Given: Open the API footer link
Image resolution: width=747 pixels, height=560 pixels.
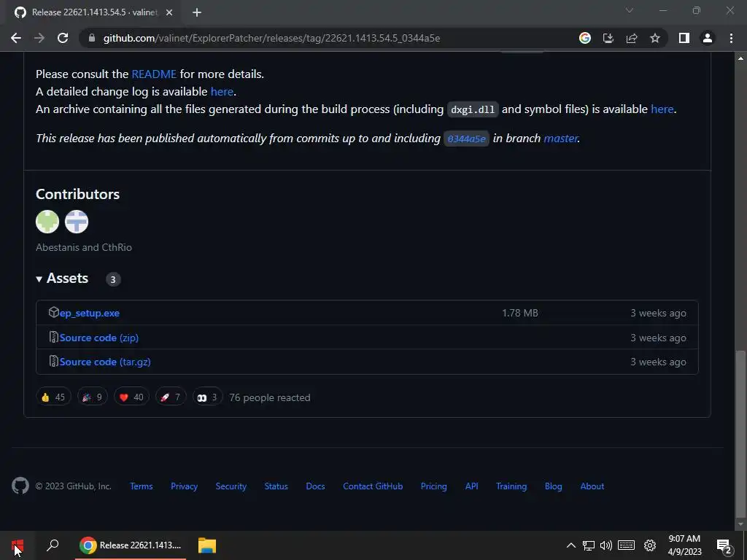Looking at the screenshot, I should (x=472, y=486).
